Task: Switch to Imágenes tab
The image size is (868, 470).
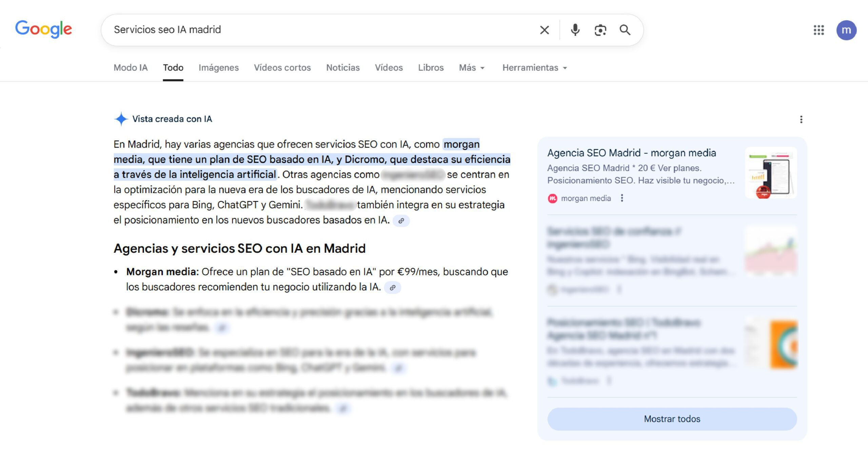Action: point(219,68)
